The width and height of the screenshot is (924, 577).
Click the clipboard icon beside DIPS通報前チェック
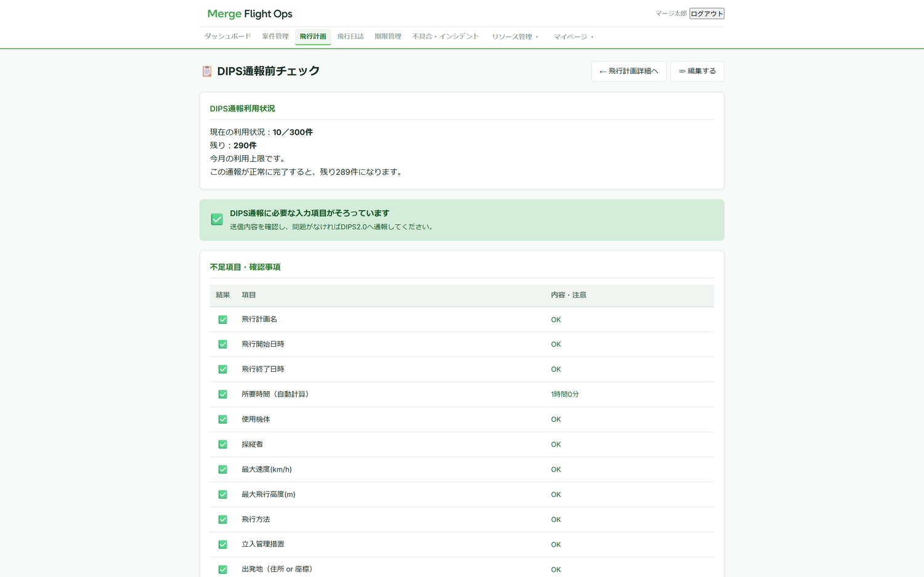(x=207, y=71)
